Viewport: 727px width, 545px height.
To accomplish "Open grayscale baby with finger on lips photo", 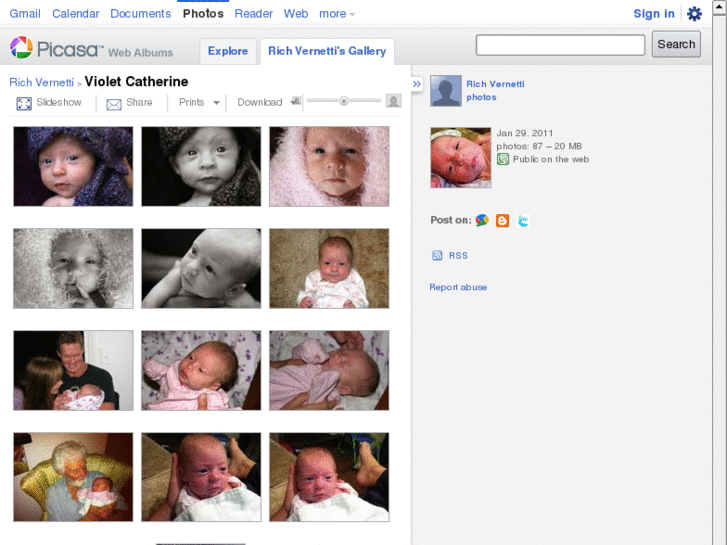I will pos(73,269).
